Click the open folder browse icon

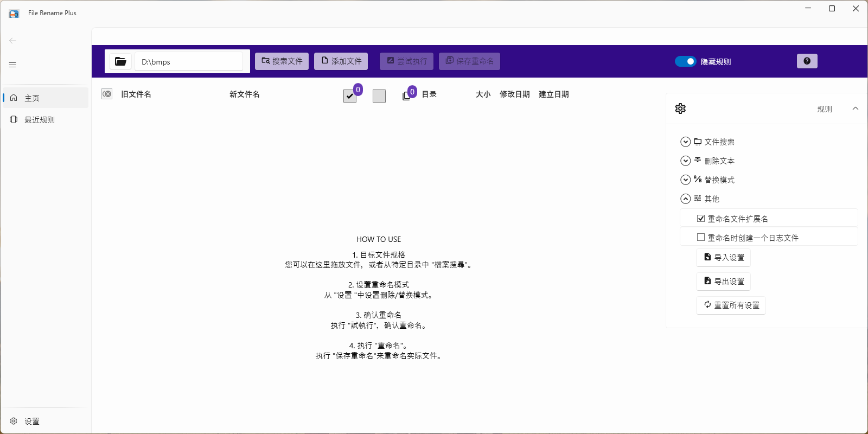click(120, 61)
